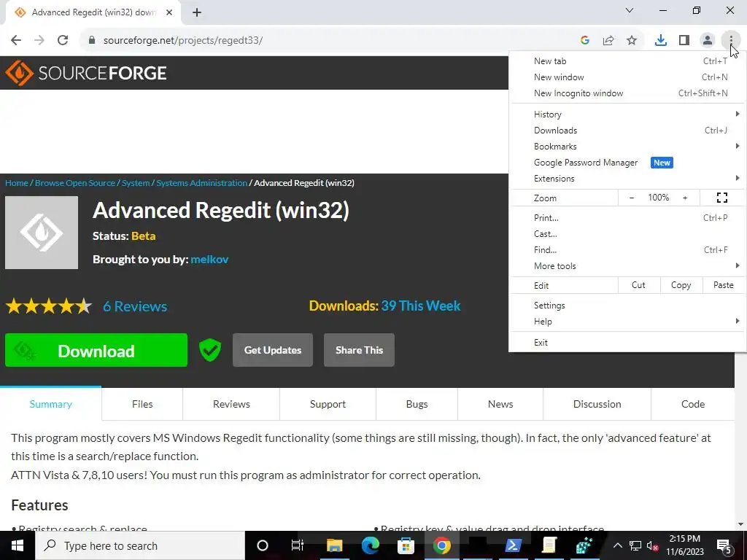Viewport: 747px width, 560px height.
Task: Click the Share This button
Action: [x=359, y=350]
